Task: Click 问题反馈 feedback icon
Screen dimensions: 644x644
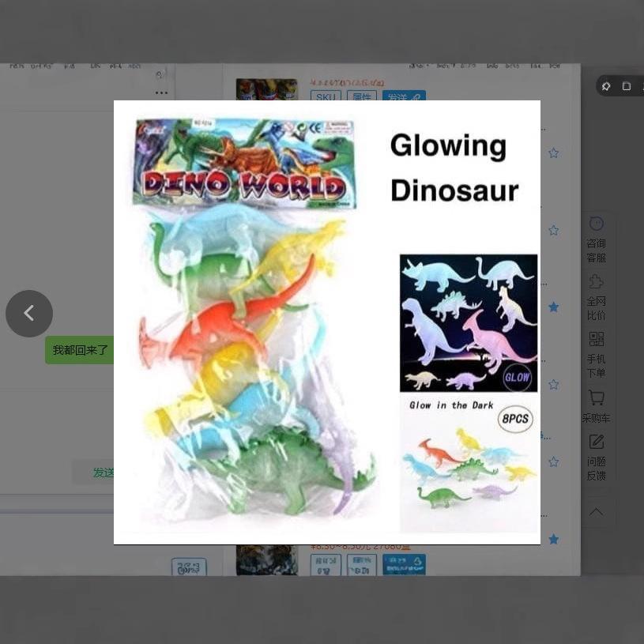Action: coord(596,457)
